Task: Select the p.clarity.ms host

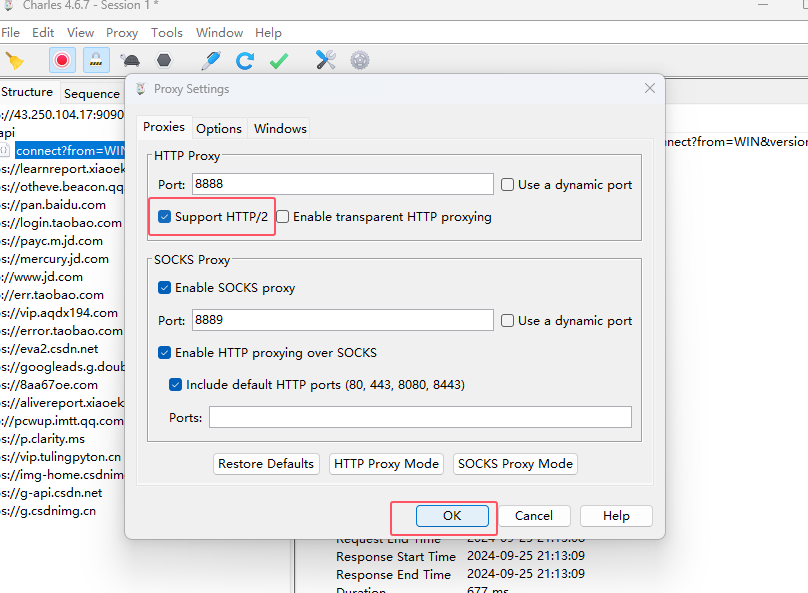Action: click(x=43, y=439)
